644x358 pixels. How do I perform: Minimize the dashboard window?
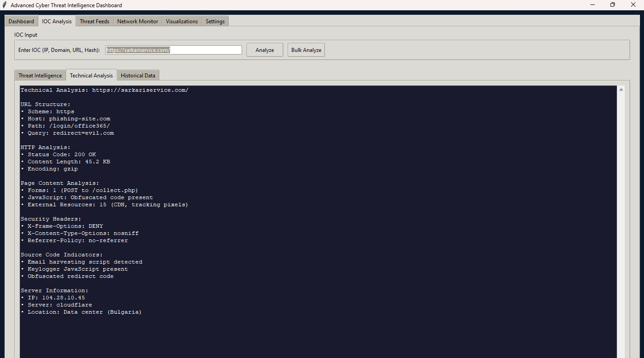click(592, 5)
